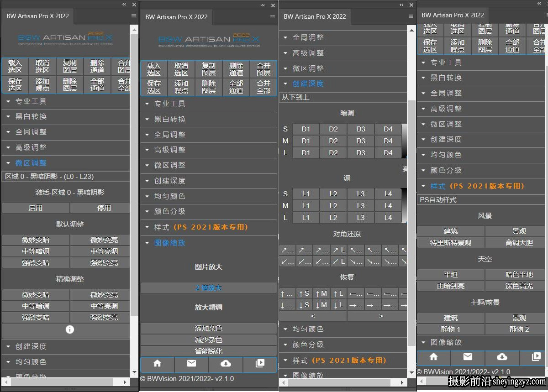Select the BW Artisan Pro X 2022 tab of the fourth panel
The height and width of the screenshot is (392, 548).
tap(453, 15)
